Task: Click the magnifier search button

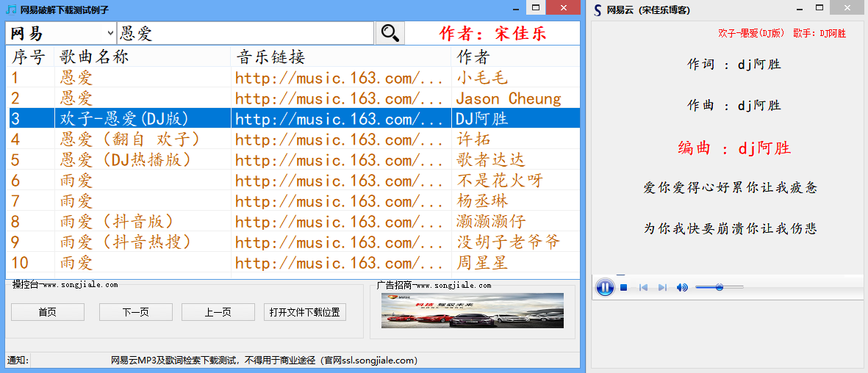Action: coord(390,33)
